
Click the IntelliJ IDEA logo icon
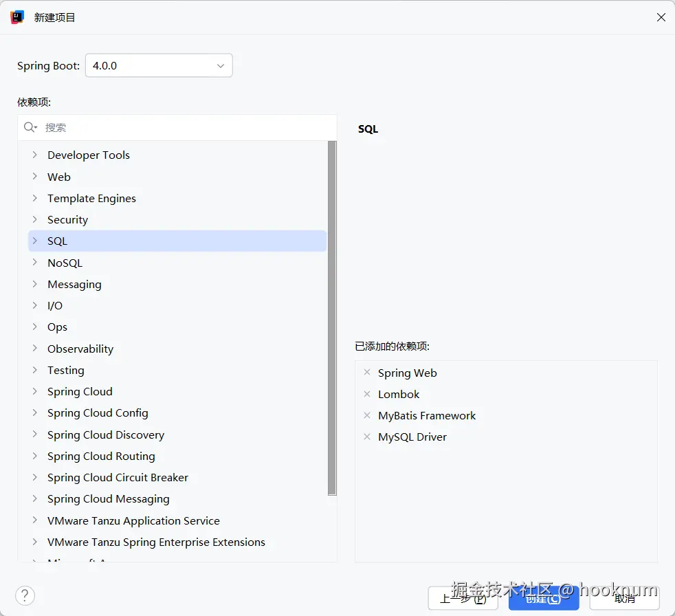click(17, 17)
